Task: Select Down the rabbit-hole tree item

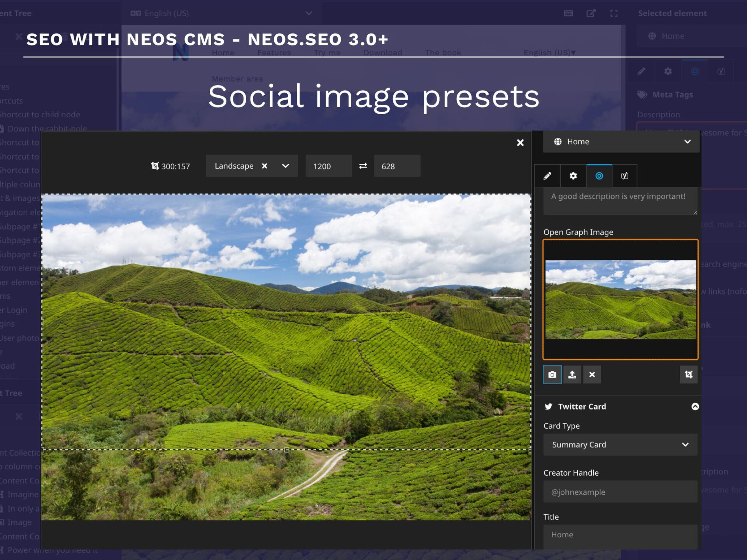Action: point(47,128)
